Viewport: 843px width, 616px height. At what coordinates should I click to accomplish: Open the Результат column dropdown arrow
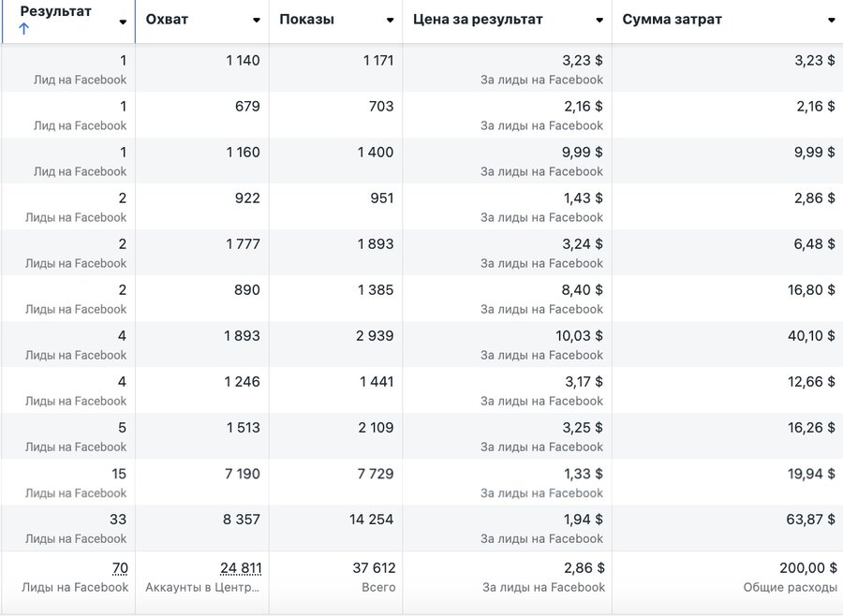[123, 22]
